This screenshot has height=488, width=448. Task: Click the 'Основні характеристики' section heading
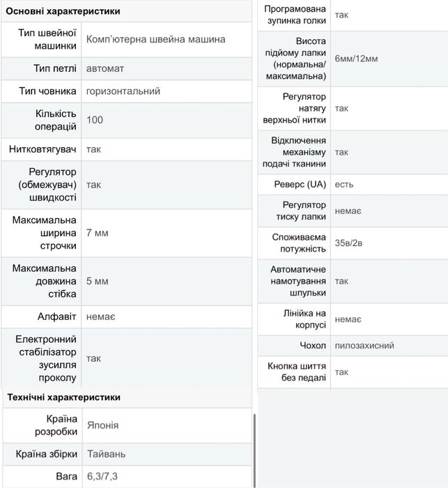(63, 11)
